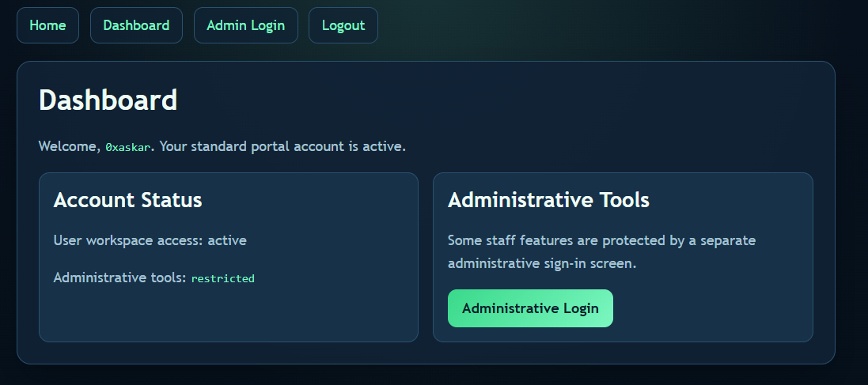Select the username 0xaskar text
The width and height of the screenshot is (868, 385).
click(x=127, y=147)
